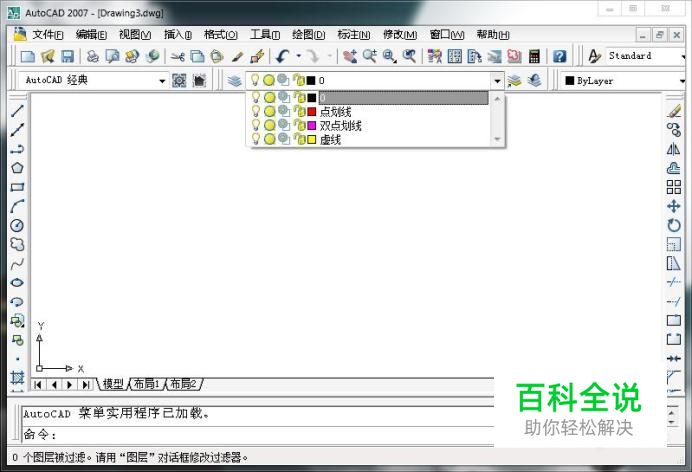Click in the 命令 command line field
The image size is (692, 472).
(258, 435)
